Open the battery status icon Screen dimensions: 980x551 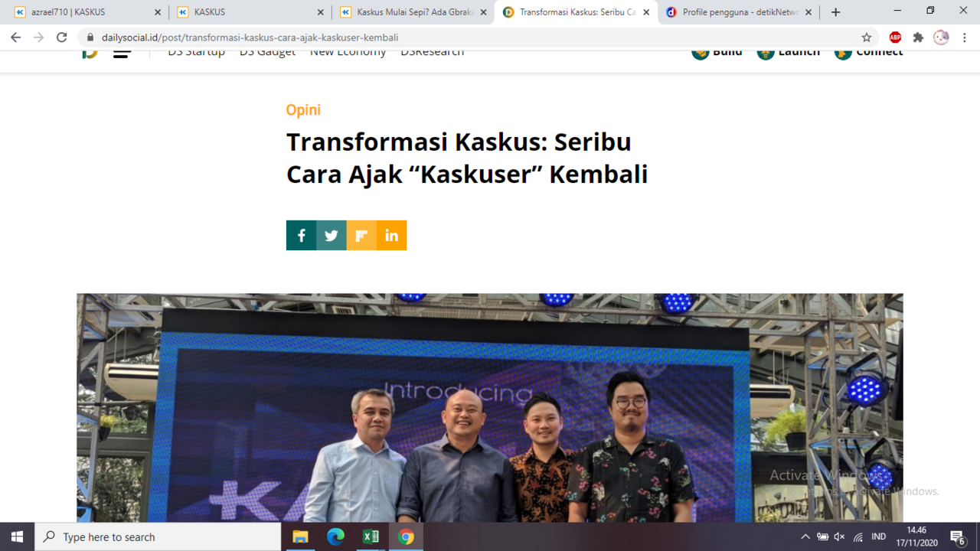click(x=822, y=536)
